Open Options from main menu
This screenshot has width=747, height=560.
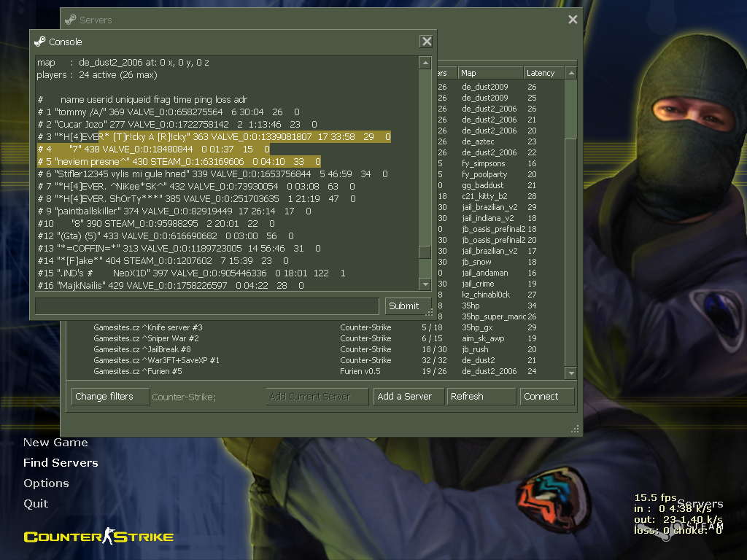coord(46,483)
